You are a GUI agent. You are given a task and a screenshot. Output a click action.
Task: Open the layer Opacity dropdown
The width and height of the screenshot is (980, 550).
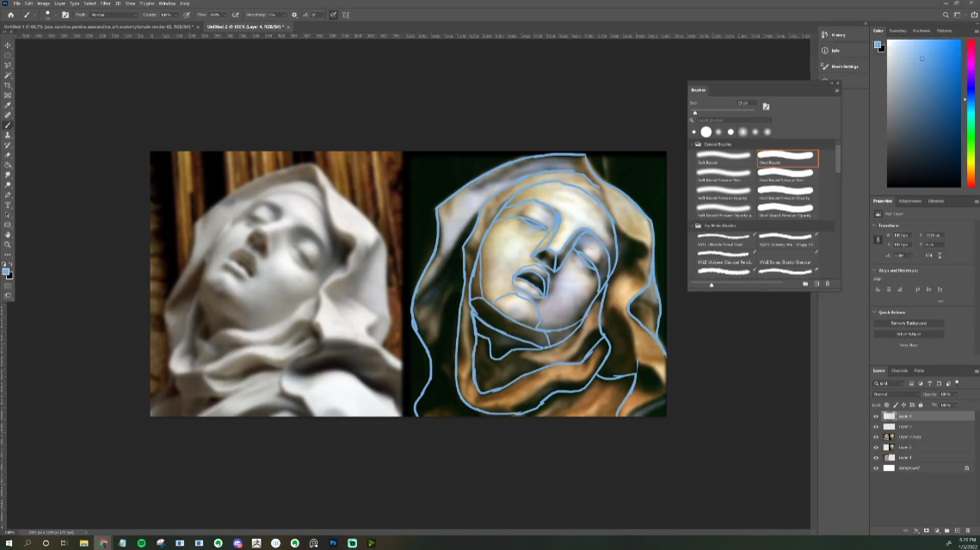click(955, 394)
